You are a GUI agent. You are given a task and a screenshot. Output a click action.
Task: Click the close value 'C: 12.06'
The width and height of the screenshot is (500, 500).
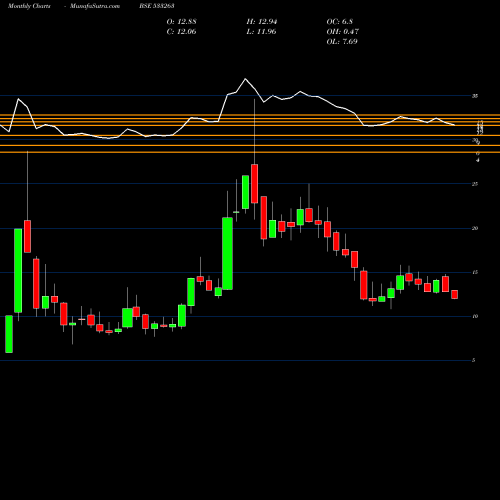[x=181, y=32]
